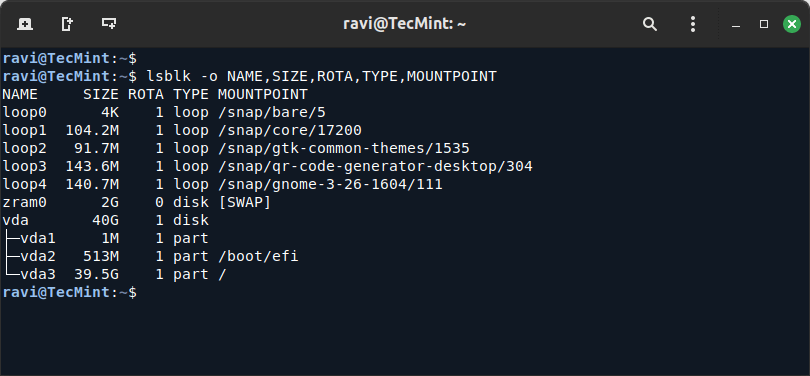810x376 pixels.
Task: Click the lsblk command text
Action: (x=321, y=76)
